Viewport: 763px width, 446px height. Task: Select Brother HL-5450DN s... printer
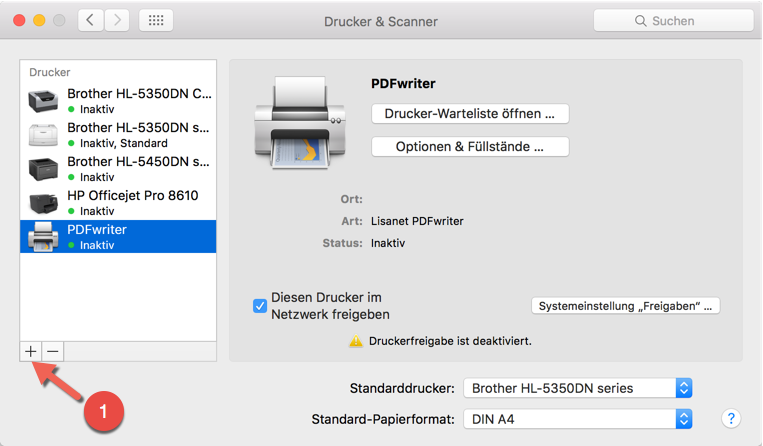(x=118, y=169)
